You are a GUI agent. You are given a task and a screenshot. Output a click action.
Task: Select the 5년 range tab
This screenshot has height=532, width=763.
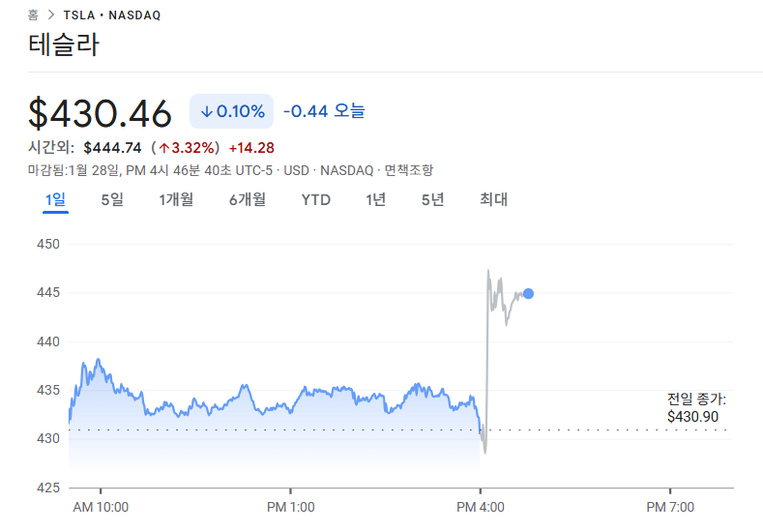(x=432, y=199)
